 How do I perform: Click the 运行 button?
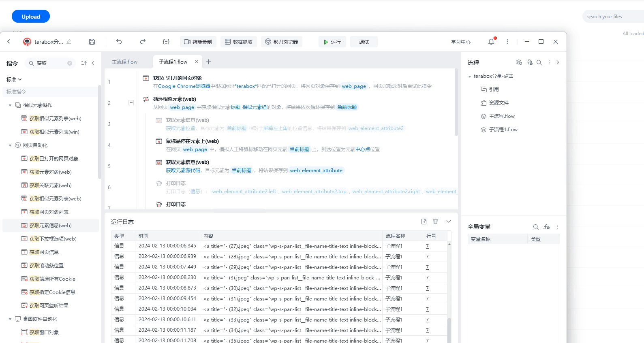point(332,42)
